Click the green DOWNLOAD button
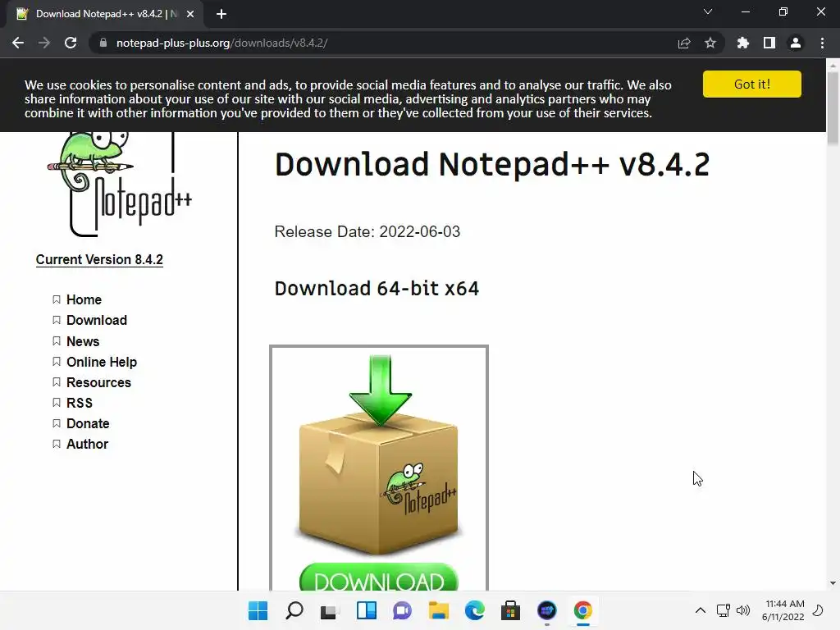This screenshot has width=840, height=630. [379, 577]
